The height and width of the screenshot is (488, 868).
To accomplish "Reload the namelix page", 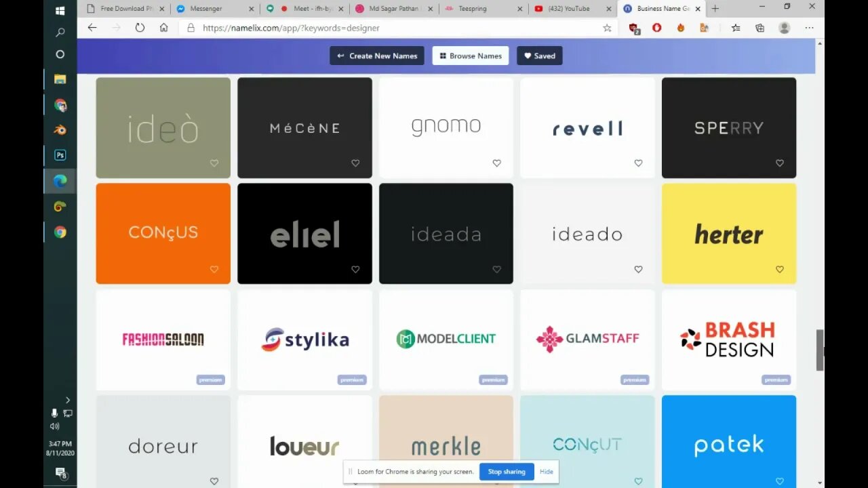I will pos(140,28).
